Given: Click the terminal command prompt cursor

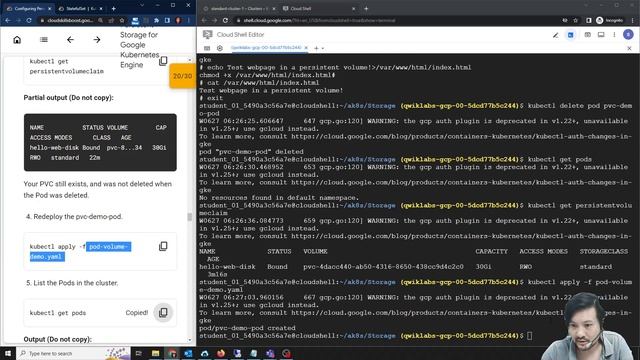Looking at the screenshot, I should [x=529, y=336].
